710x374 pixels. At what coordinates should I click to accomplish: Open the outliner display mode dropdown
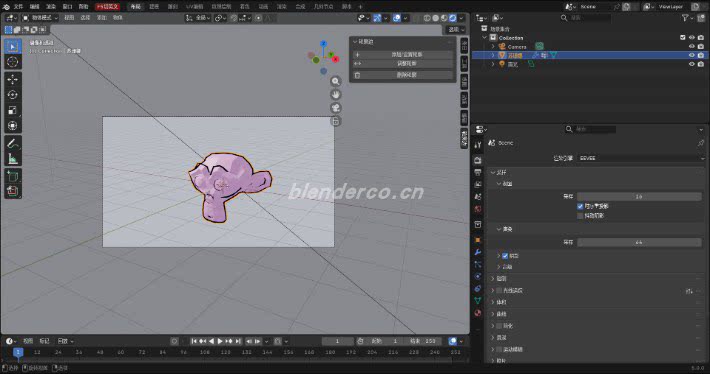click(x=497, y=18)
